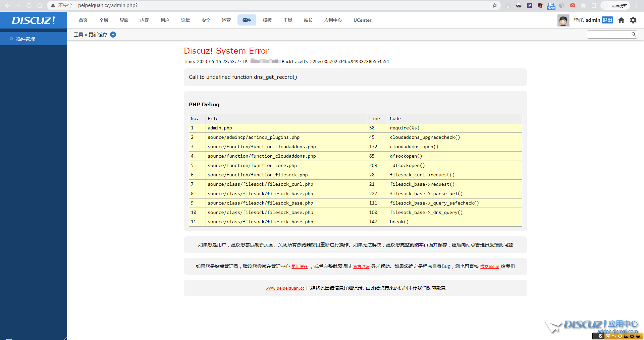This screenshot has width=644, height=340.
Task: Reload the page using browser refresh button
Action: (x=29, y=5)
